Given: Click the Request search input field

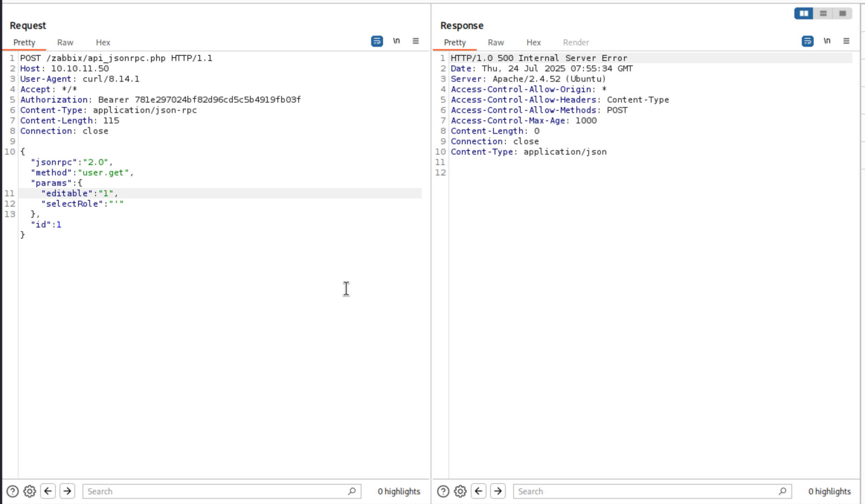Looking at the screenshot, I should tap(222, 491).
